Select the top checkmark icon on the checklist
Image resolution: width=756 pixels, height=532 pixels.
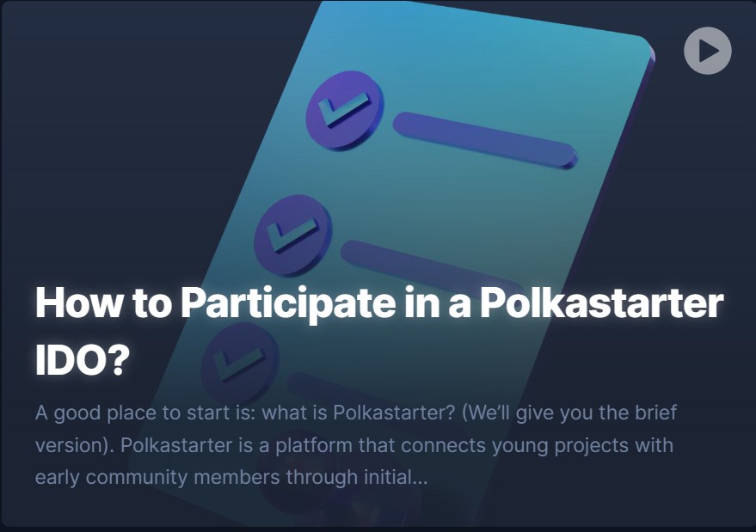click(342, 110)
